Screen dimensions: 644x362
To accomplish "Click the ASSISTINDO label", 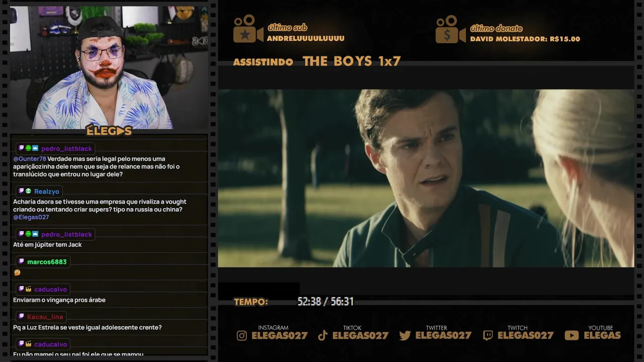I will [263, 62].
